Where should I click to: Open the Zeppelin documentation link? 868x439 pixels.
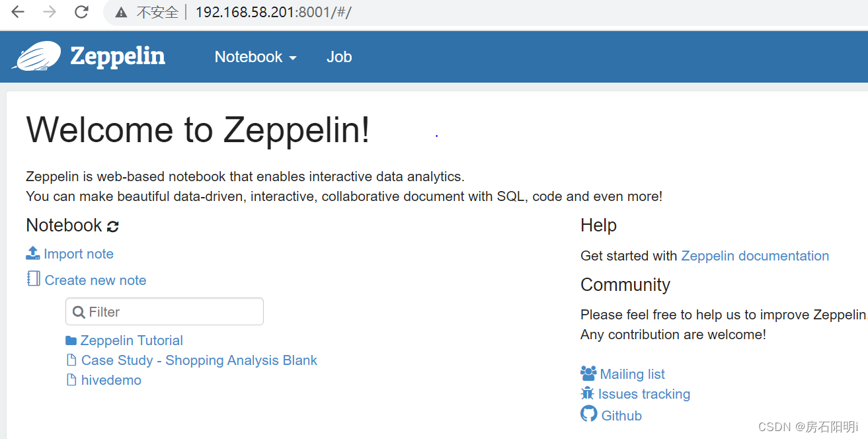[755, 255]
